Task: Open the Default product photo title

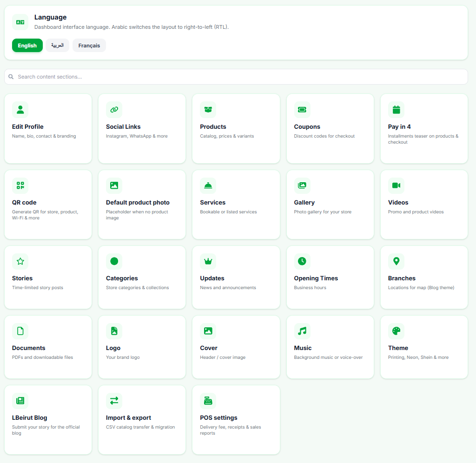Action: pos(138,203)
